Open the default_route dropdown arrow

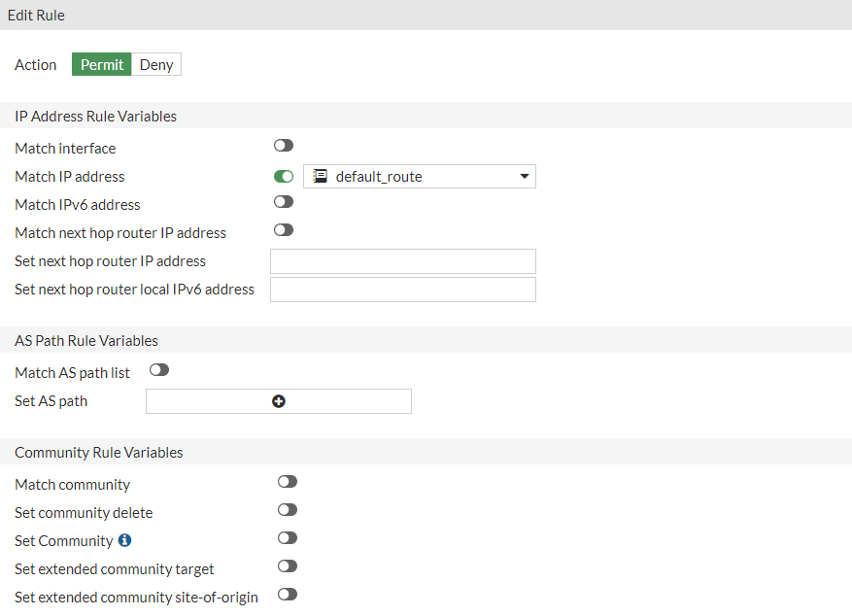[524, 177]
